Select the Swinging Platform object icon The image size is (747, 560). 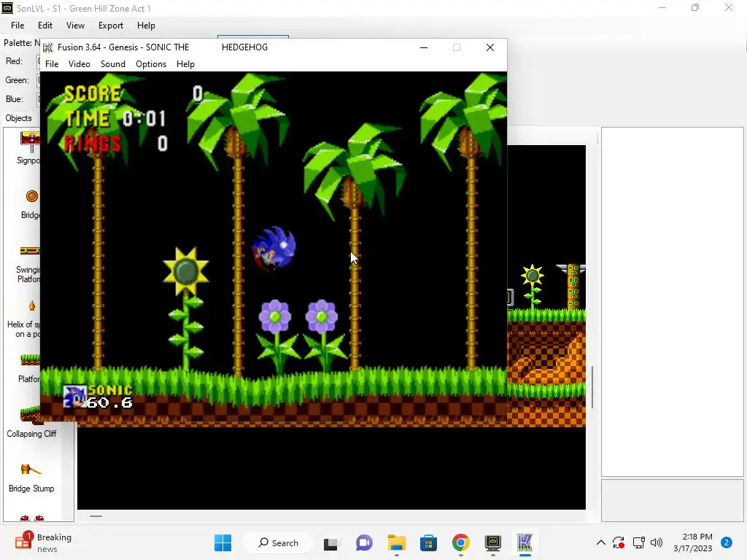pyautogui.click(x=30, y=251)
